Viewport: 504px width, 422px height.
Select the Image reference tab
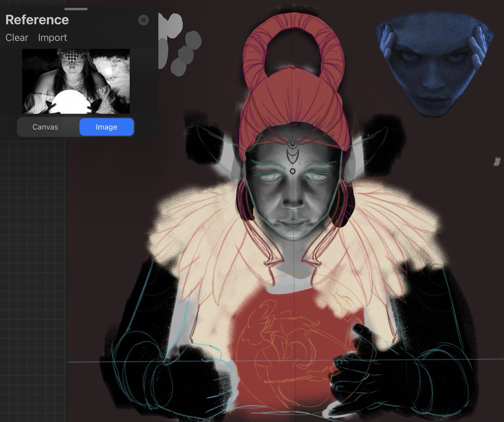(x=106, y=127)
